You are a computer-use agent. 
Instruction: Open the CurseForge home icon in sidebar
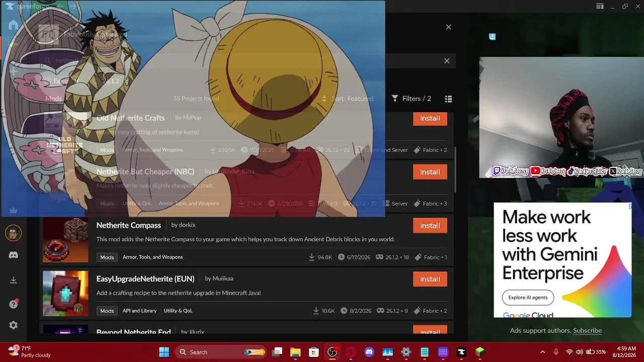14,25
